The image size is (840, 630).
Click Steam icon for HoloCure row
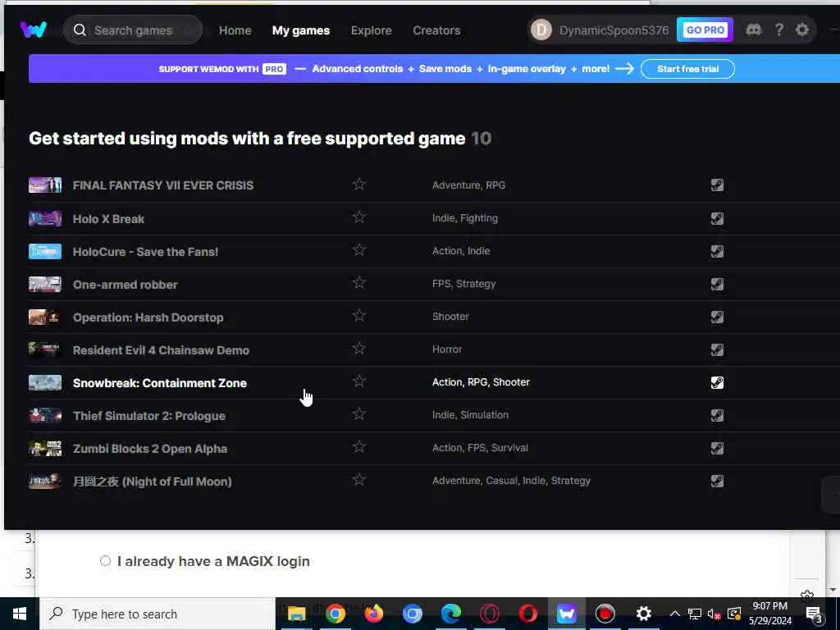point(717,251)
